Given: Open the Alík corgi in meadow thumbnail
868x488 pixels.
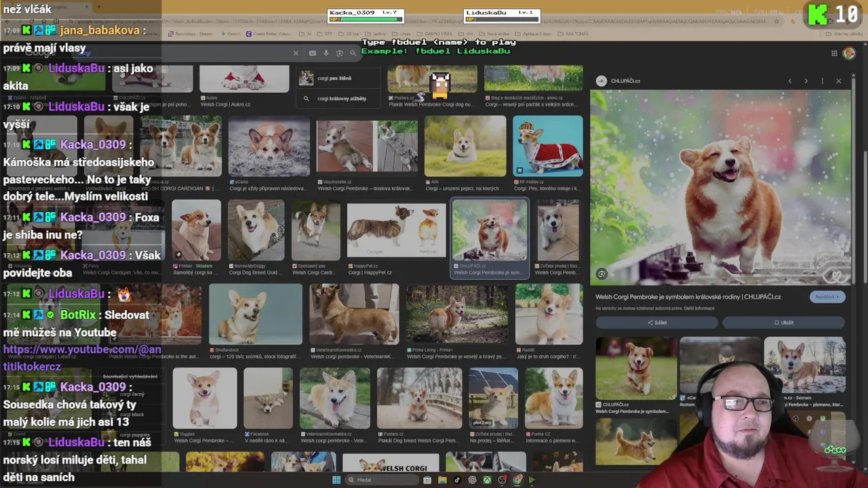Looking at the screenshot, I should [465, 146].
